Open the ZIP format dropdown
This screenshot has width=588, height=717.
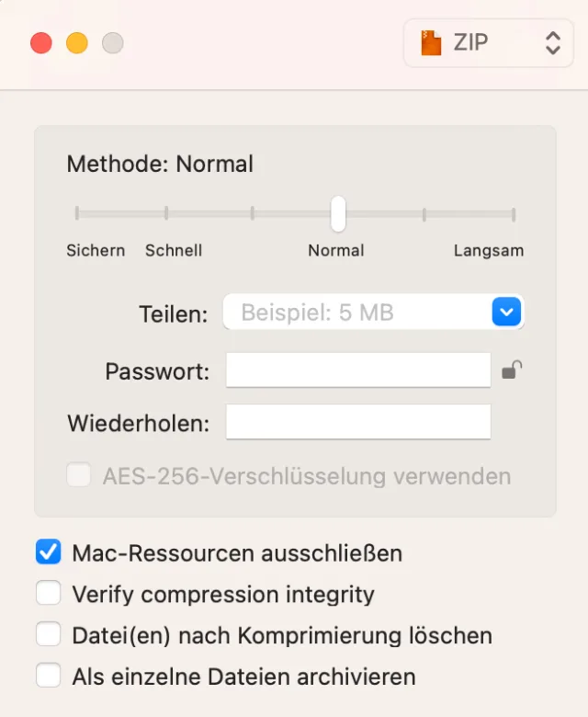pyautogui.click(x=488, y=42)
